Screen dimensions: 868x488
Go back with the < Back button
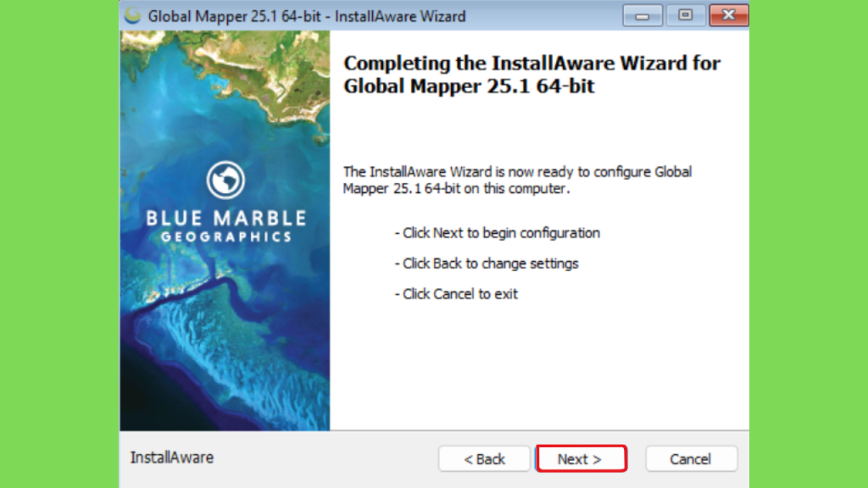[x=484, y=458]
